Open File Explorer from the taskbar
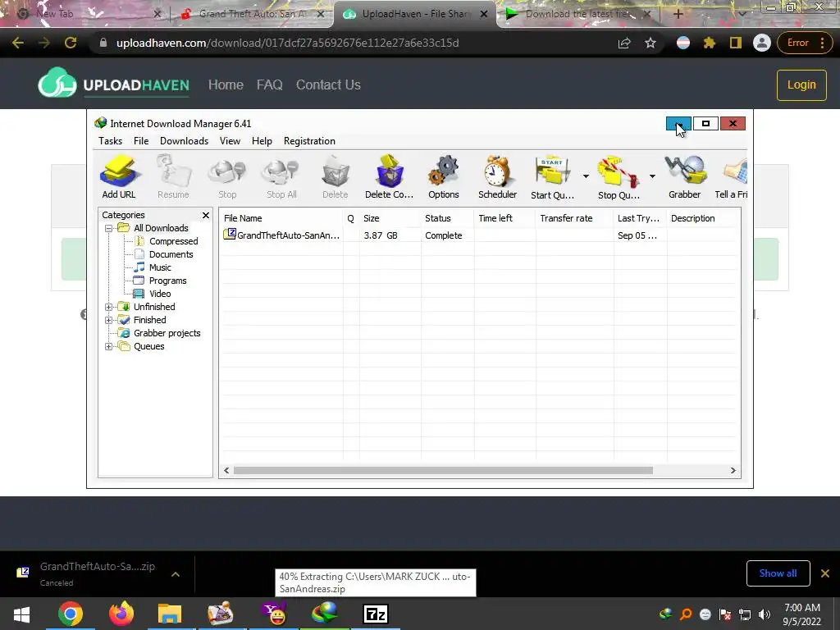This screenshot has width=840, height=630. click(169, 614)
